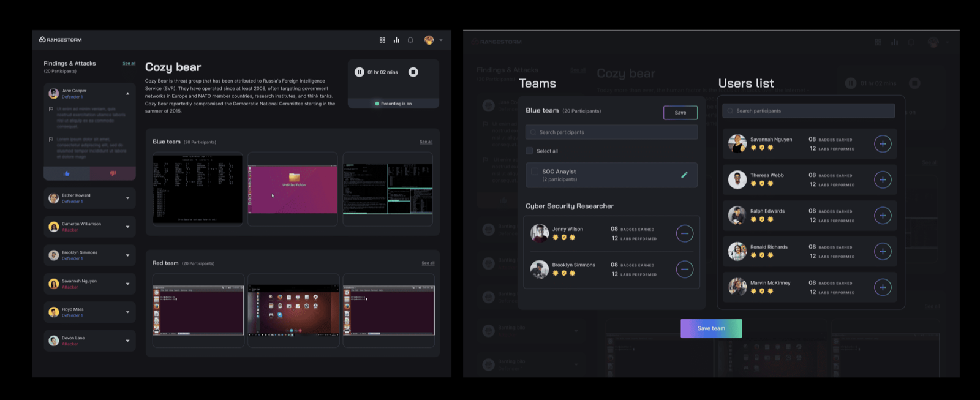Click Ralph Edwards' avatar in Users list
The image size is (980, 400).
(737, 215)
